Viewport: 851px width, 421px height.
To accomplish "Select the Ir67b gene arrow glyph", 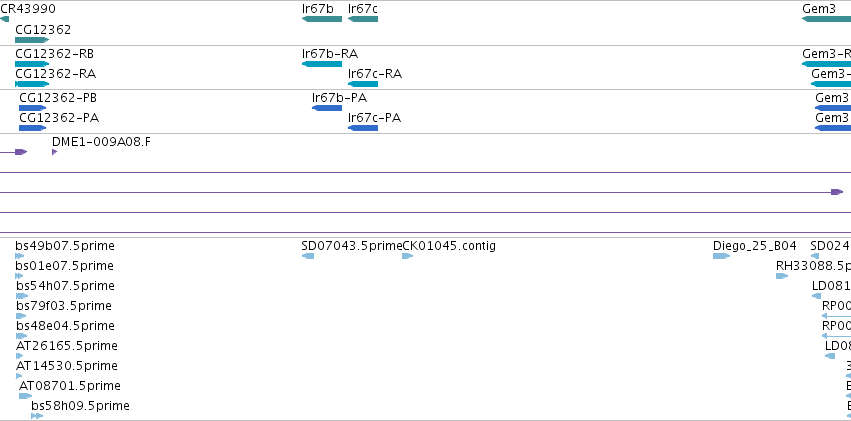I will [x=322, y=19].
